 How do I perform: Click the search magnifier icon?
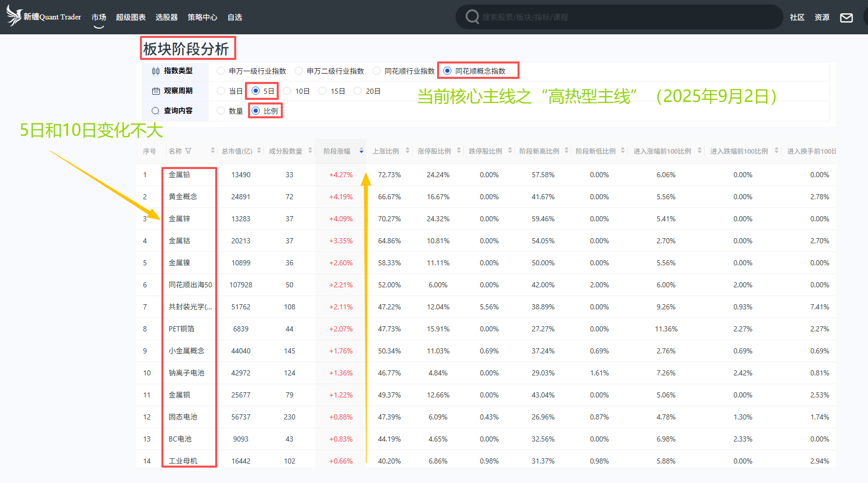point(472,17)
